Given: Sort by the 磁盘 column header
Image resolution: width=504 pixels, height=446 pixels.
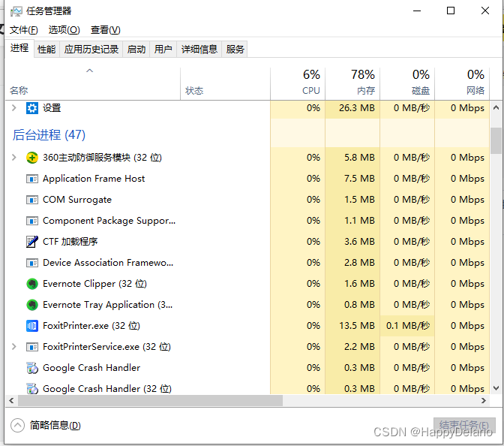Looking at the screenshot, I should click(407, 83).
